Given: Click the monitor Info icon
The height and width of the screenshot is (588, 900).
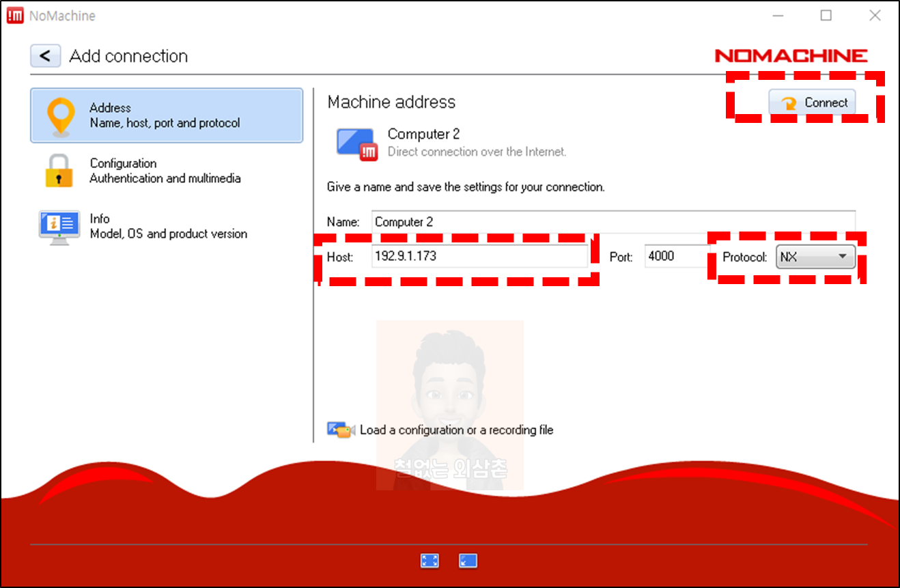Looking at the screenshot, I should point(59,227).
